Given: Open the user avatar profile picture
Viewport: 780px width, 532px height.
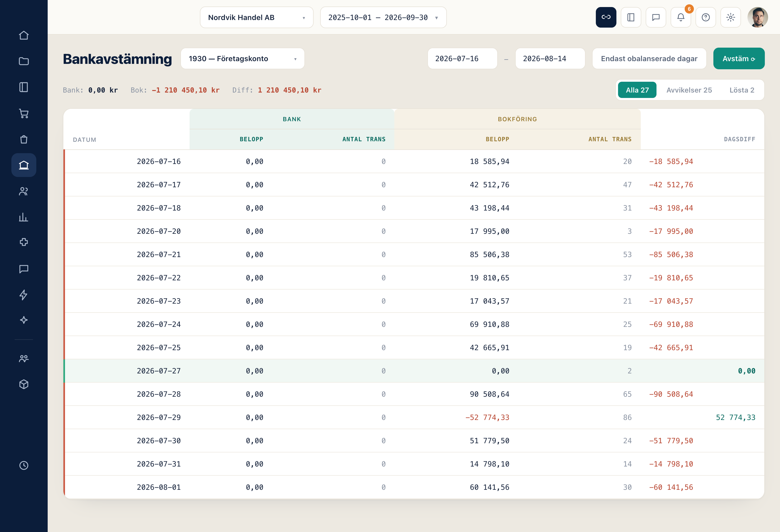Looking at the screenshot, I should (758, 17).
